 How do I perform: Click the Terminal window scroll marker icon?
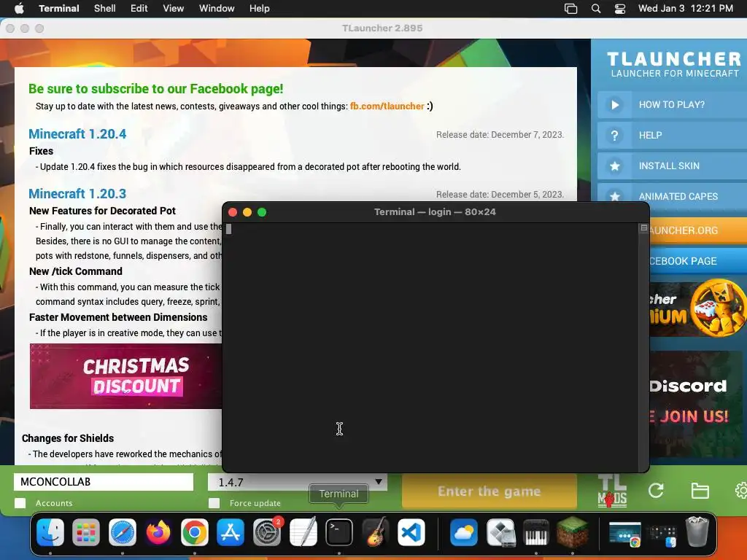click(x=644, y=228)
